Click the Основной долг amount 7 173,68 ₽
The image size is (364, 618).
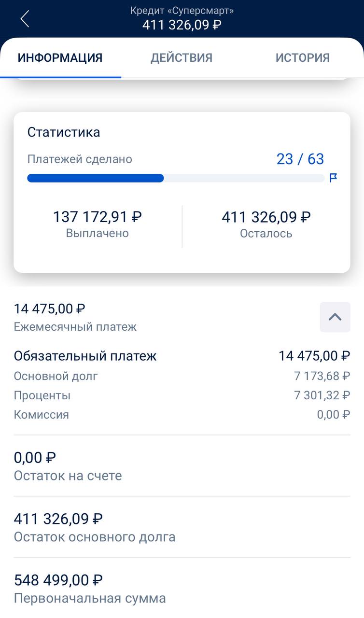[322, 376]
